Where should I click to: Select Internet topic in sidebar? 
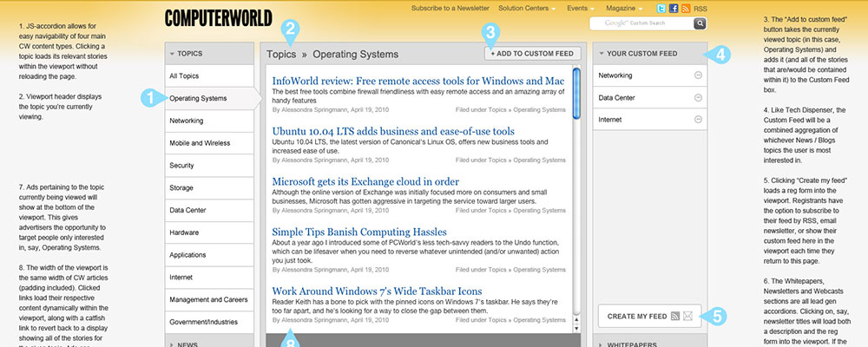pyautogui.click(x=209, y=278)
